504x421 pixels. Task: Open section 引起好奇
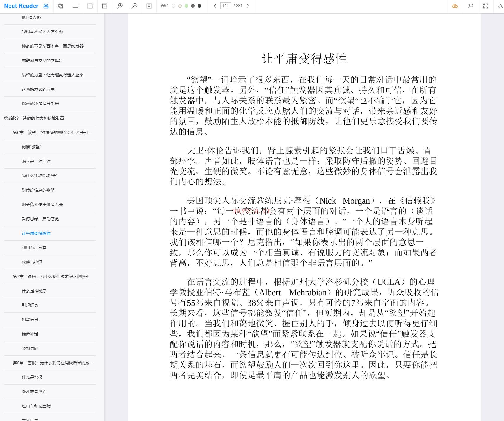(30, 305)
